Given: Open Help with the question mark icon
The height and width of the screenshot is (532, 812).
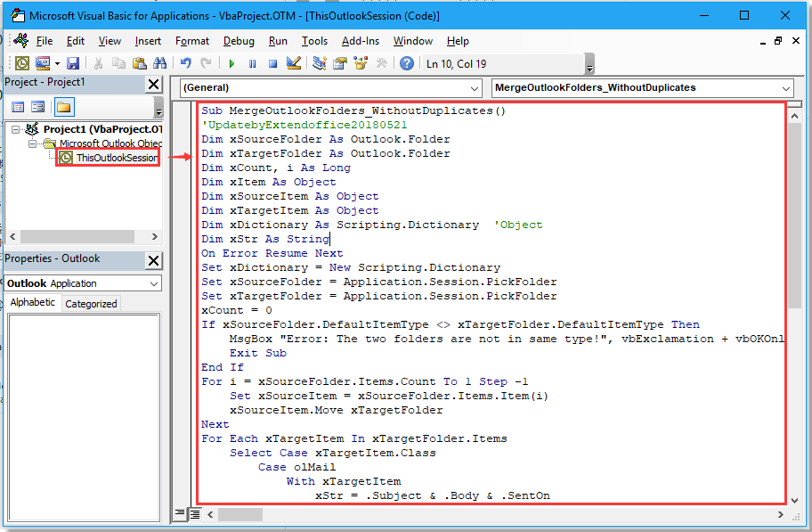Looking at the screenshot, I should point(406,63).
